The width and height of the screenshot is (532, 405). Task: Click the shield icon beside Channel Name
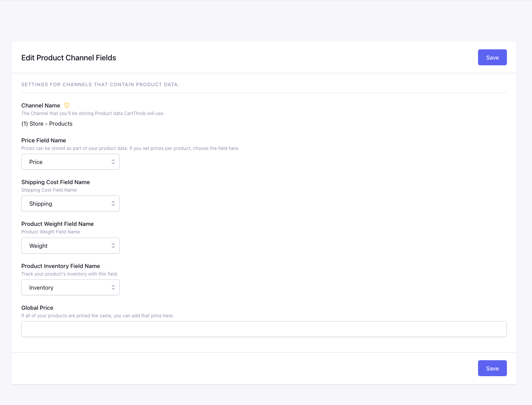click(67, 106)
